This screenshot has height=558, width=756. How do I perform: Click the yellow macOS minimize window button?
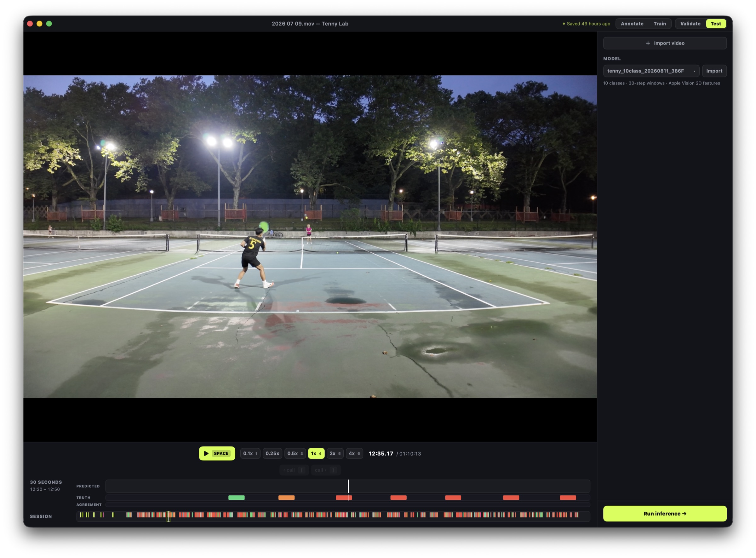coord(39,24)
